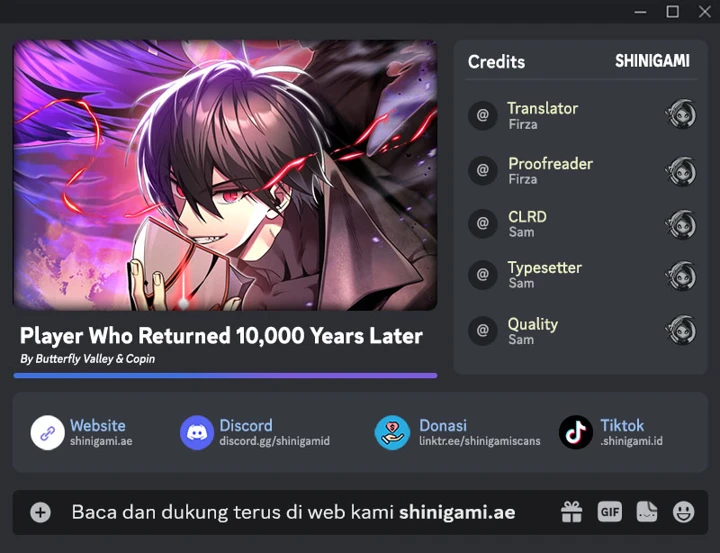720x553 pixels.
Task: Click the Donasi hand-heart icon
Action: coord(392,433)
